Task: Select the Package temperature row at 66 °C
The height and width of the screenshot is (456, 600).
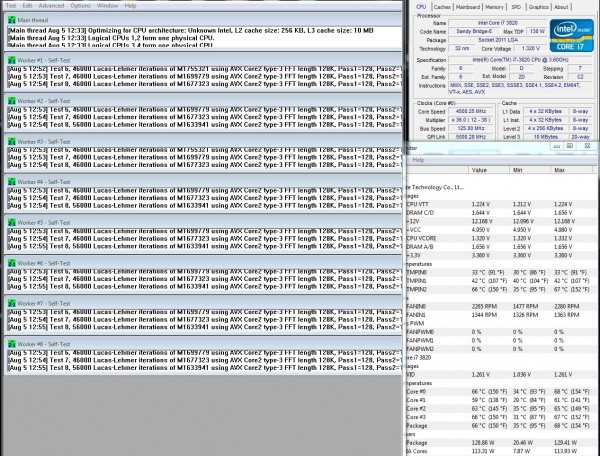Action: [x=501, y=426]
